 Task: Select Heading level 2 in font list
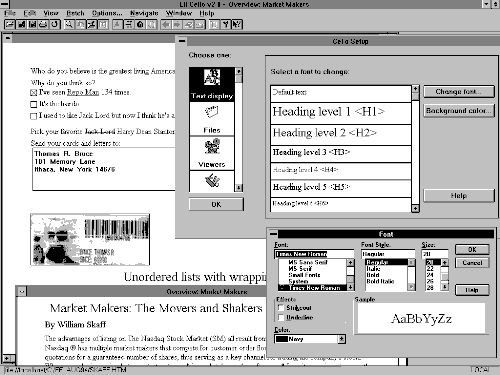(x=341, y=133)
